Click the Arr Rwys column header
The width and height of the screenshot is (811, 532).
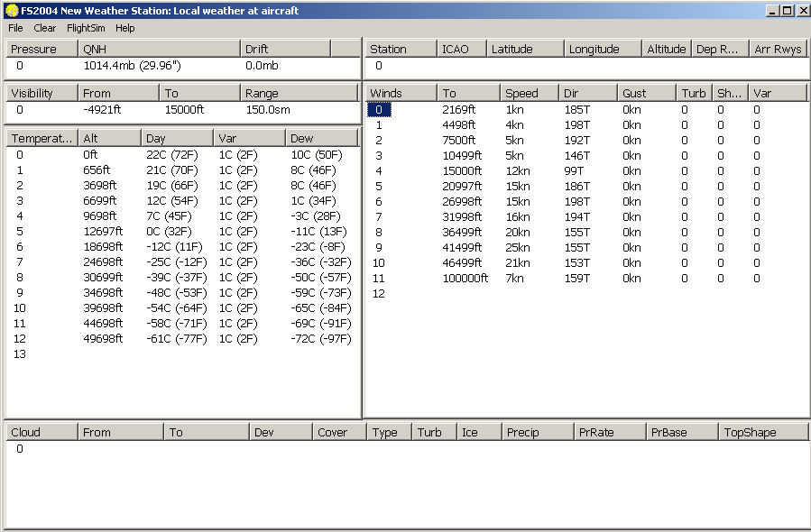778,49
